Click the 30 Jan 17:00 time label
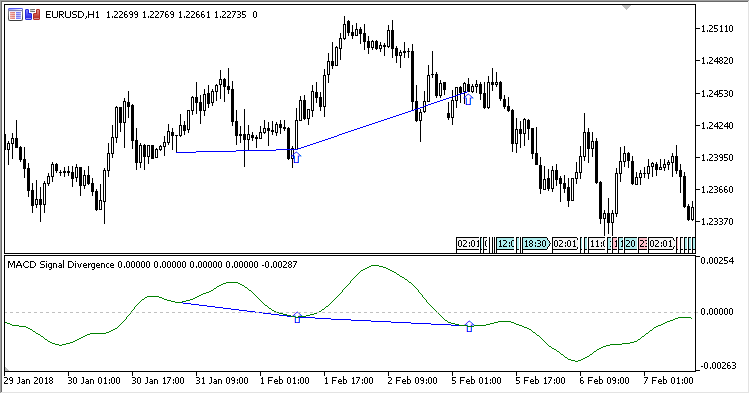750x394 pixels. pyautogui.click(x=158, y=381)
